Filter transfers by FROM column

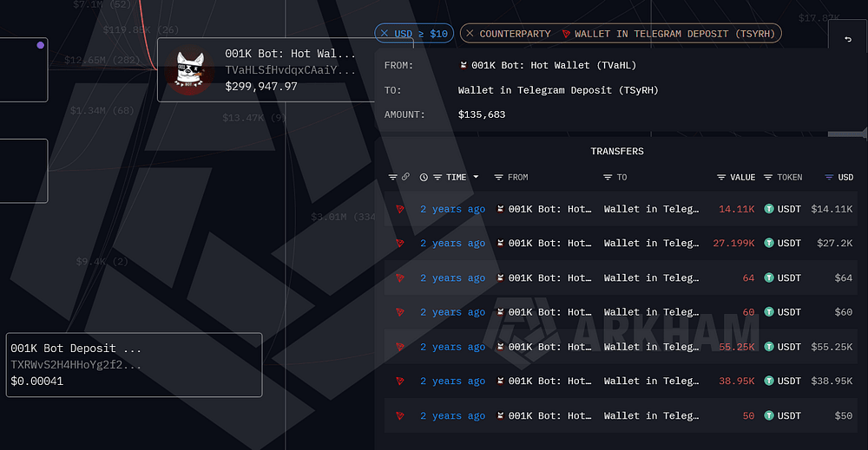[x=498, y=178]
